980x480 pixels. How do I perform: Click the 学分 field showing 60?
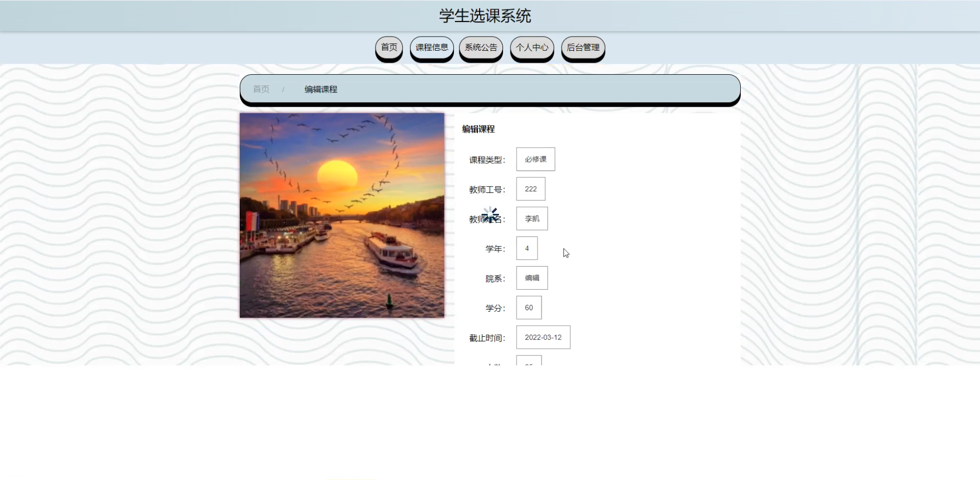click(529, 307)
